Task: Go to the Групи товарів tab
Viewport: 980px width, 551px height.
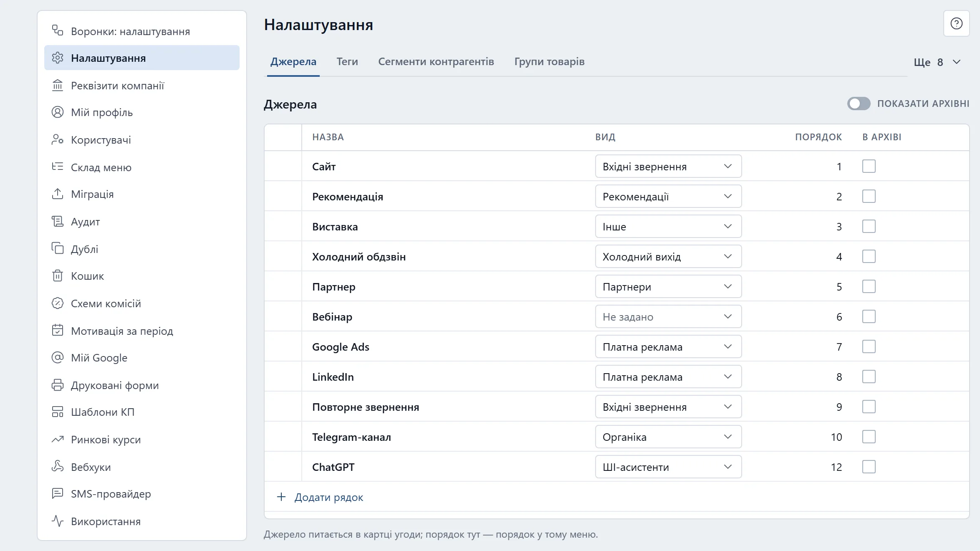Action: 549,62
